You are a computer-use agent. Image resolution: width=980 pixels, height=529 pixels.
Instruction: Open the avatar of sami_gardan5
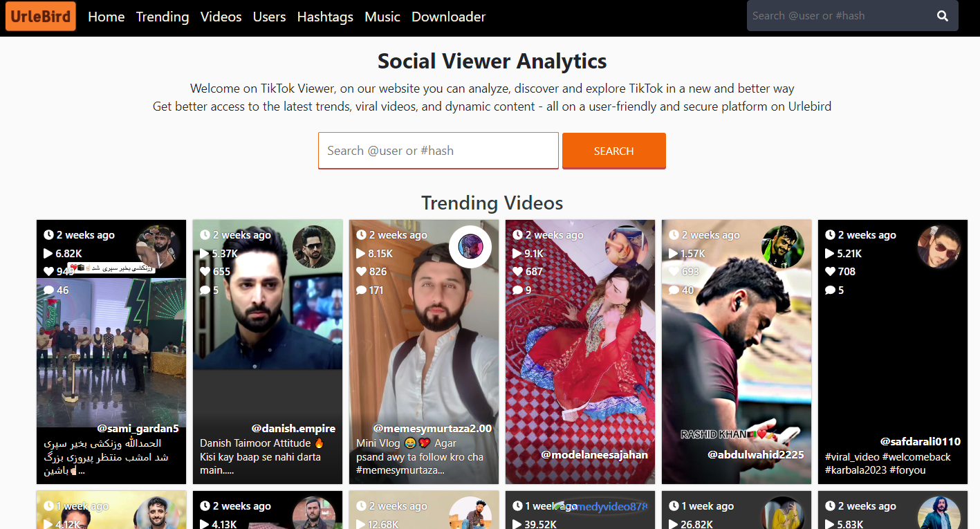157,247
